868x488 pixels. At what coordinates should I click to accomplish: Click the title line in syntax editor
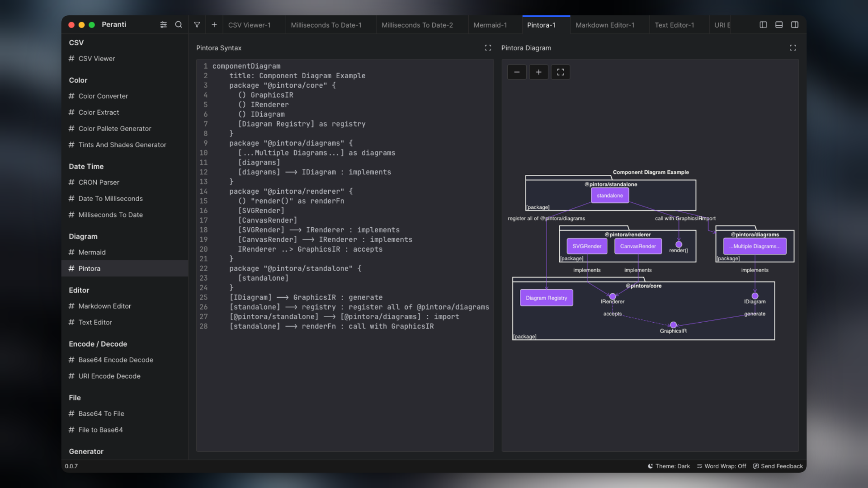pos(297,76)
